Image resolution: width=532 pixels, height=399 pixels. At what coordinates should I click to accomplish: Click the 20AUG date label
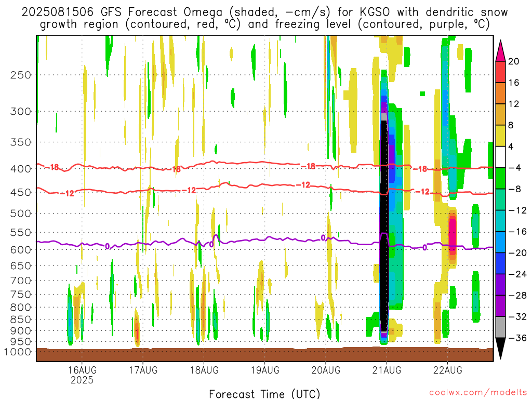click(x=326, y=370)
